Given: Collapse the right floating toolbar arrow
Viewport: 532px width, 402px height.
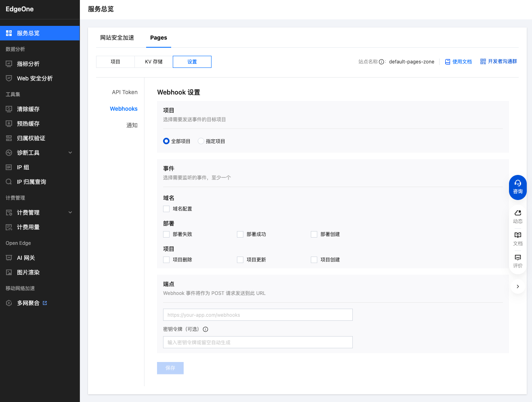Looking at the screenshot, I should [518, 286].
